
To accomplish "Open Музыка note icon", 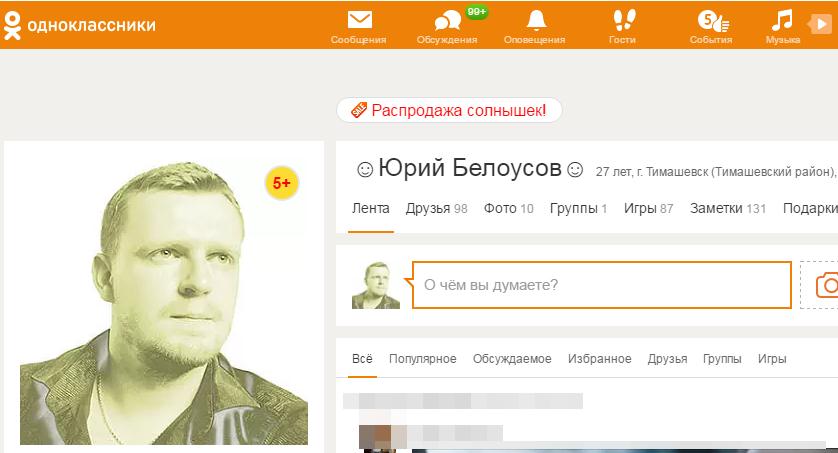I will pyautogui.click(x=783, y=21).
